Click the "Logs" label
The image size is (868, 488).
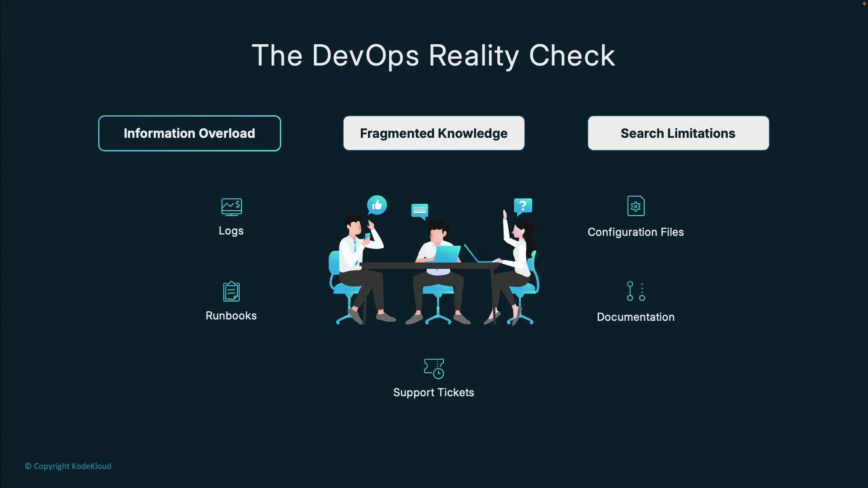pos(231,231)
